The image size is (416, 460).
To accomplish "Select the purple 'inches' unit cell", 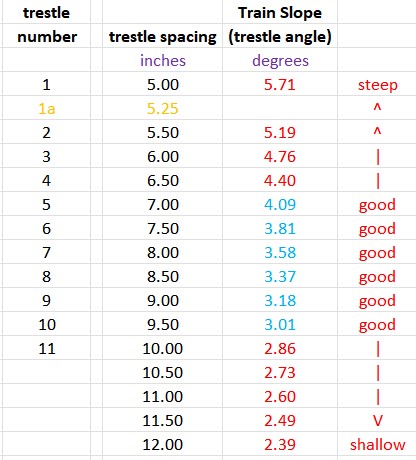I will coord(163,60).
